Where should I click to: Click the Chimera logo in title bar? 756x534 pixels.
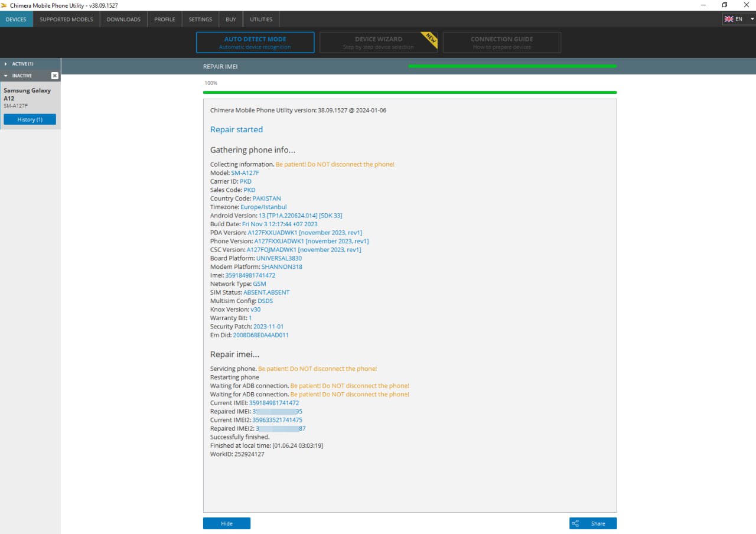point(5,5)
